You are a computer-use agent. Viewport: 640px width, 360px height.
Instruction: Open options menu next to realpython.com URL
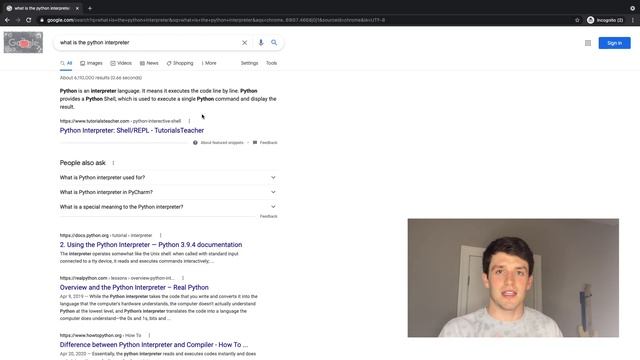pos(183,278)
